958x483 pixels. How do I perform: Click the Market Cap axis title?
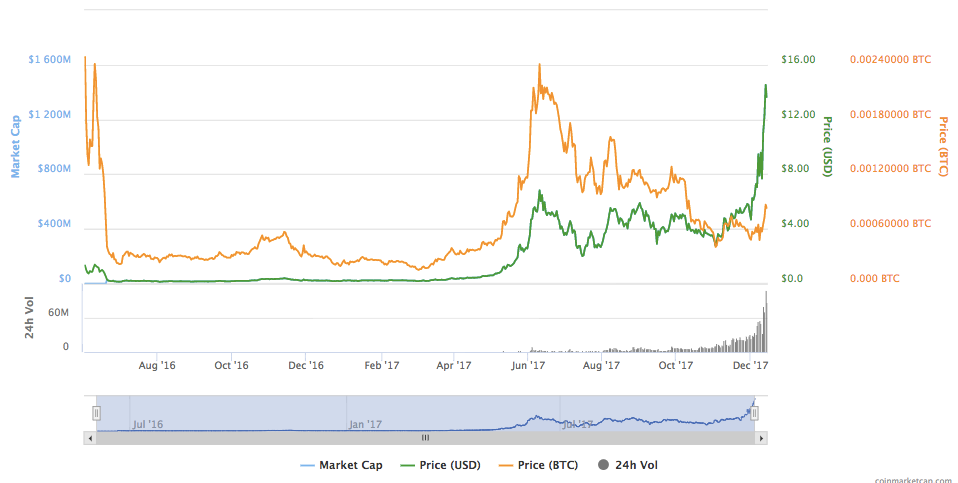(x=15, y=147)
